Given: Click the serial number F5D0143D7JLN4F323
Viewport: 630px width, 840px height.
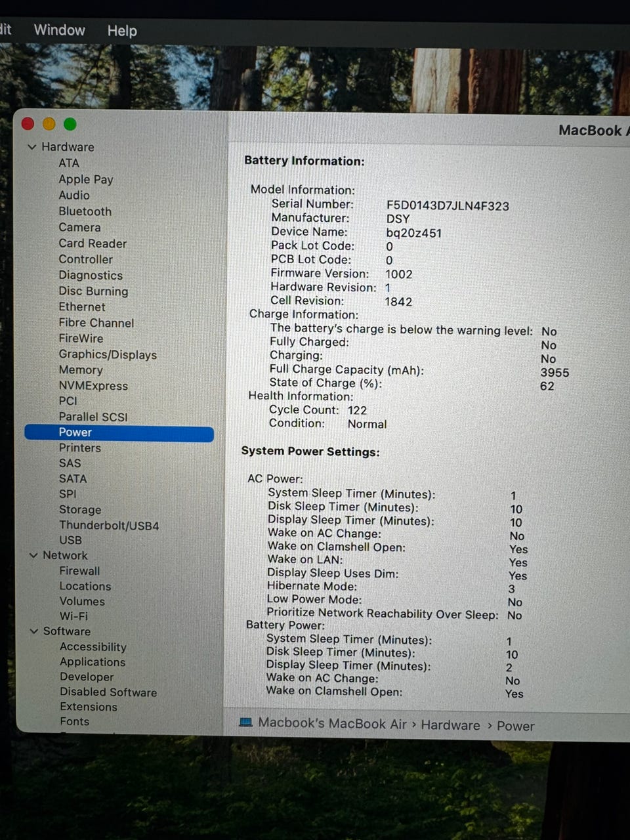Looking at the screenshot, I should click(448, 205).
